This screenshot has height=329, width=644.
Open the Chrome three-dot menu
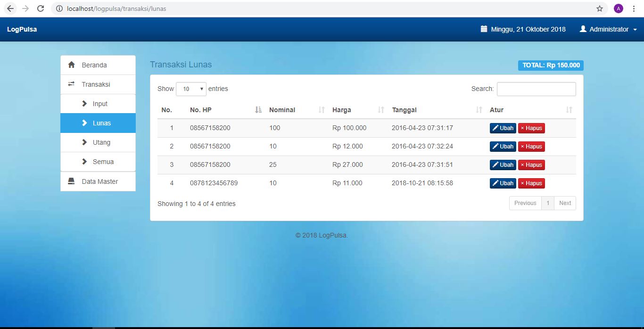pos(634,8)
